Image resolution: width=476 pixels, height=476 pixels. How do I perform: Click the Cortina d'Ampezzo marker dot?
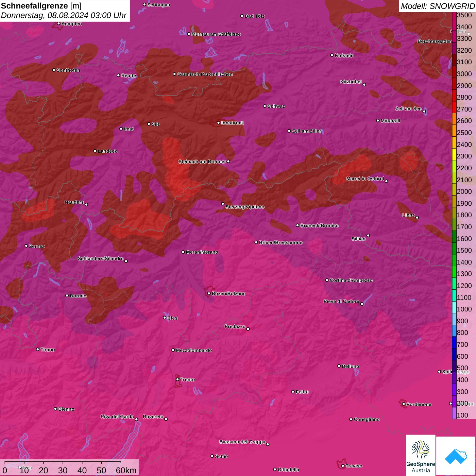point(327,280)
